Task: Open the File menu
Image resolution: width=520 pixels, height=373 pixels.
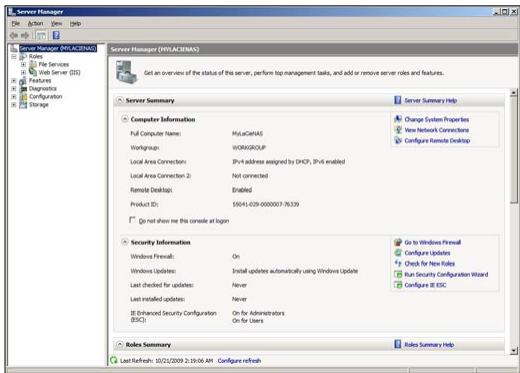Action: pos(16,23)
